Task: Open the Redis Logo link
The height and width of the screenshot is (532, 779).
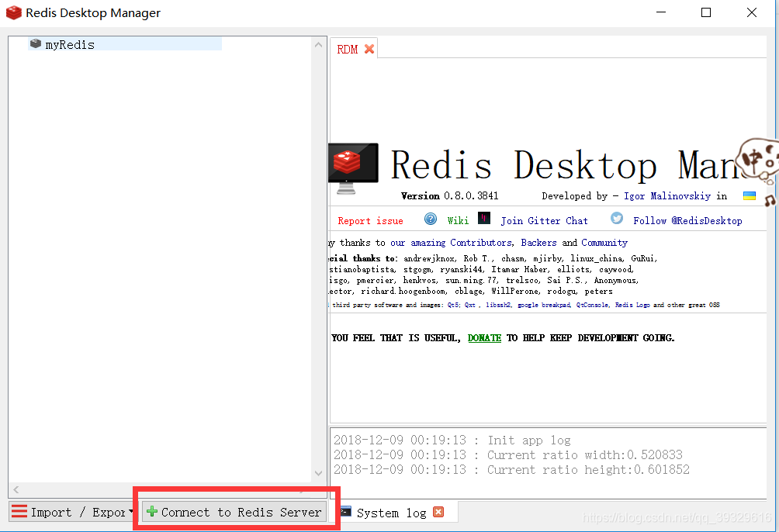Action: click(x=632, y=305)
